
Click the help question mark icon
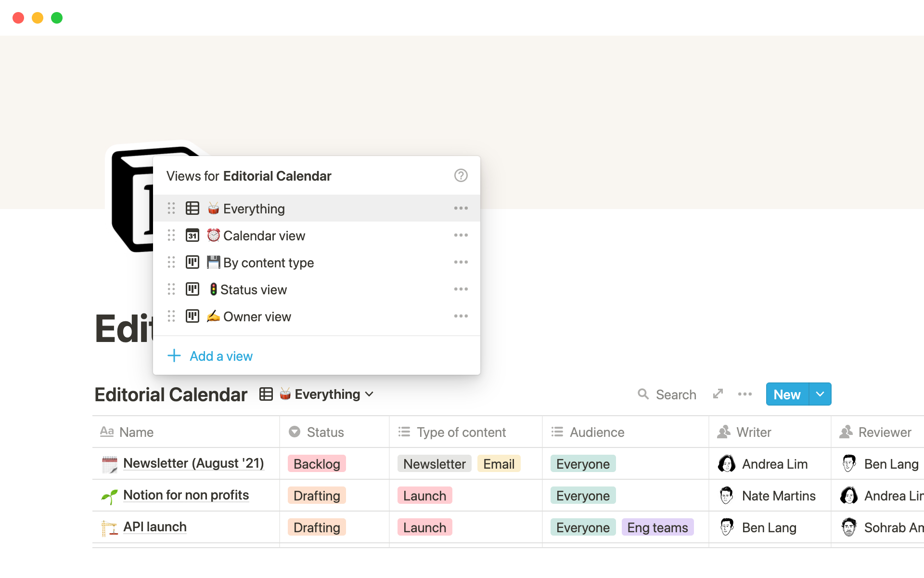click(x=461, y=176)
